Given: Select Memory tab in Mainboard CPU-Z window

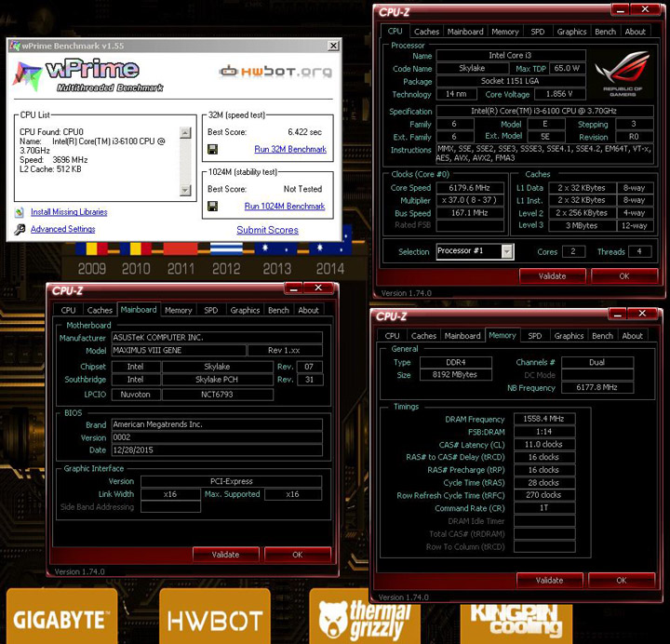Looking at the screenshot, I should click(x=178, y=310).
